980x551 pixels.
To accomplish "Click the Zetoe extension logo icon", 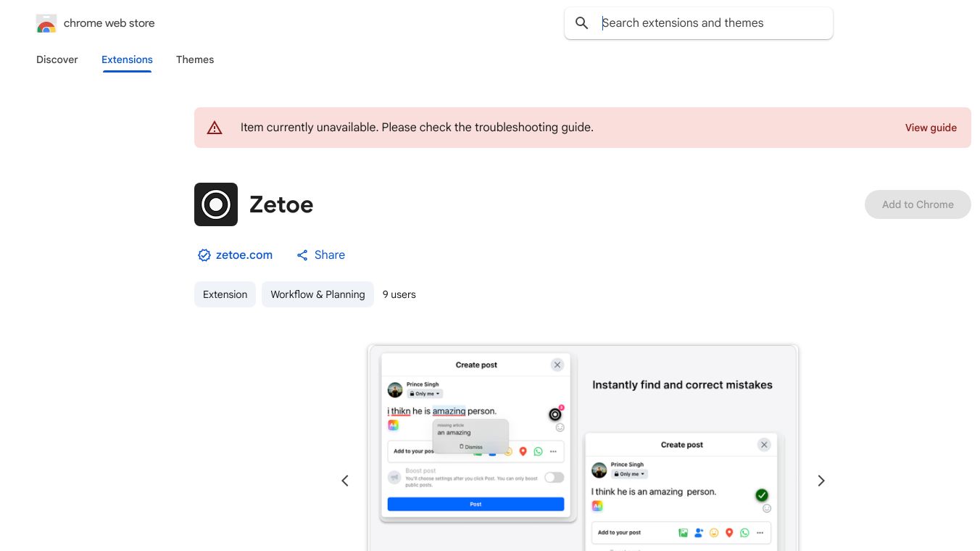I will click(x=216, y=204).
